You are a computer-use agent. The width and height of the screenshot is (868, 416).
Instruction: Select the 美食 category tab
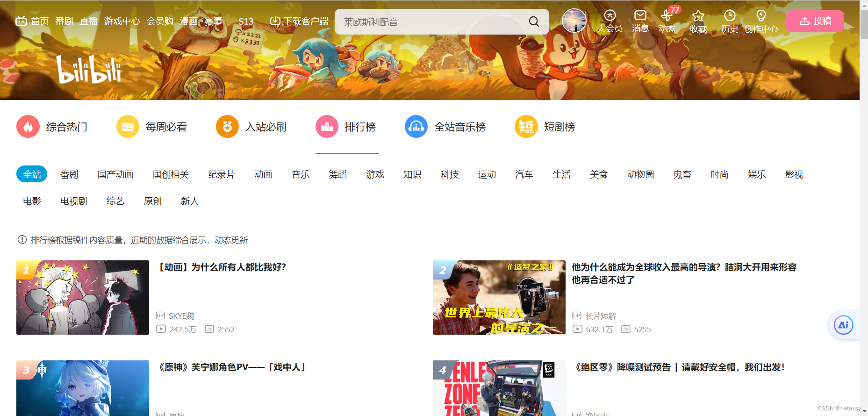click(x=599, y=174)
